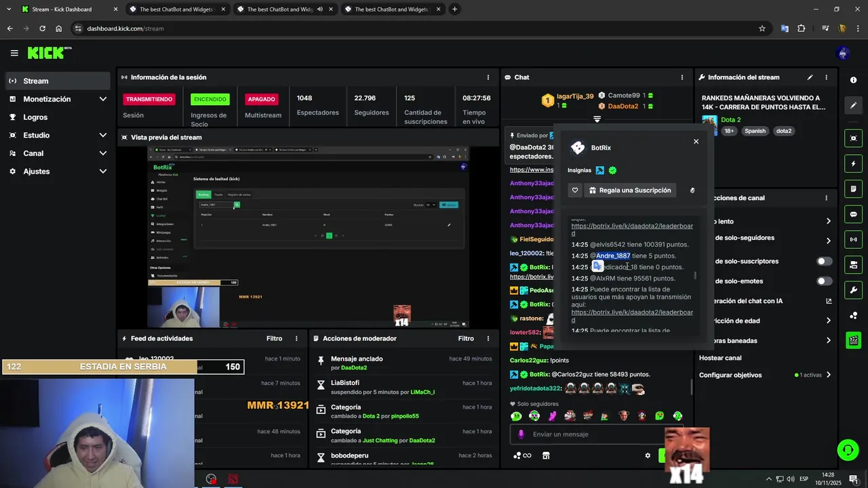Bookmark this page with the star icon
The height and width of the screenshot is (488, 868).
762,28
